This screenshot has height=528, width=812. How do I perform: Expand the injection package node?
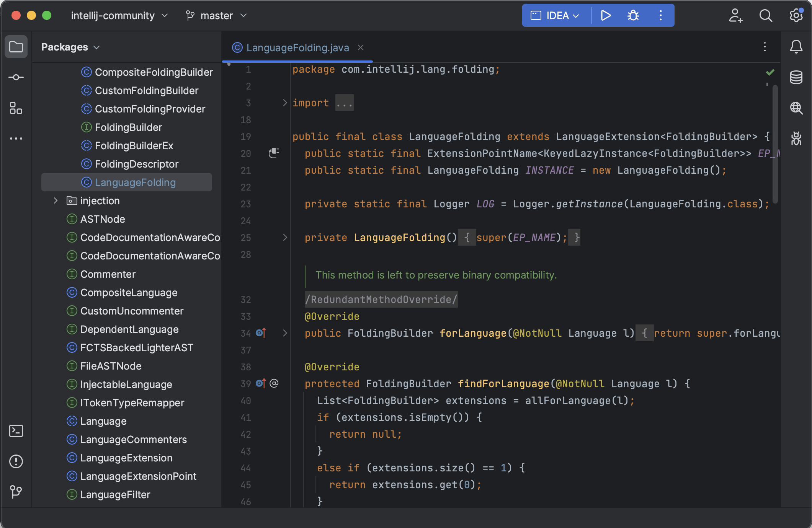(56, 200)
